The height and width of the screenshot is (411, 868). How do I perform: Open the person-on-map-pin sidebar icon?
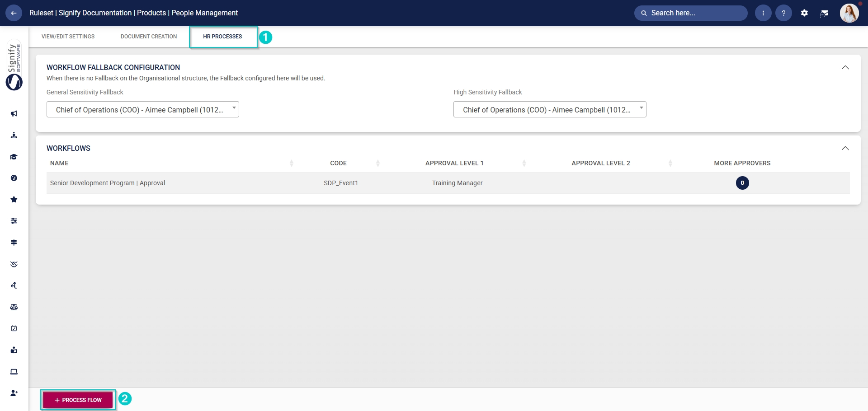14,135
